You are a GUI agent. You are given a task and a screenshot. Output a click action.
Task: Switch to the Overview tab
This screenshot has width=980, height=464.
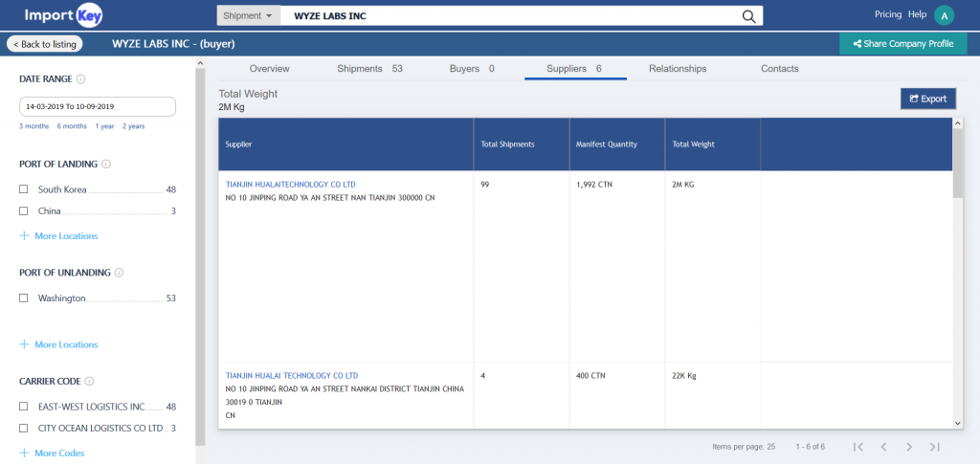click(x=269, y=69)
